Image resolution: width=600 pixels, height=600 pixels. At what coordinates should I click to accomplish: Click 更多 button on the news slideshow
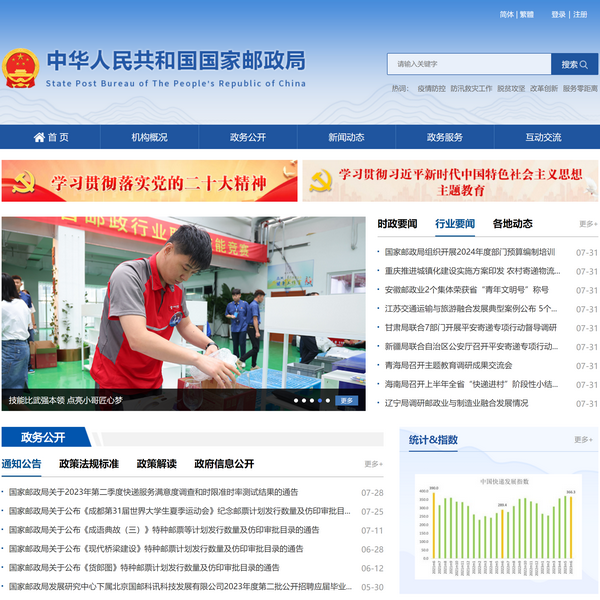coord(346,400)
